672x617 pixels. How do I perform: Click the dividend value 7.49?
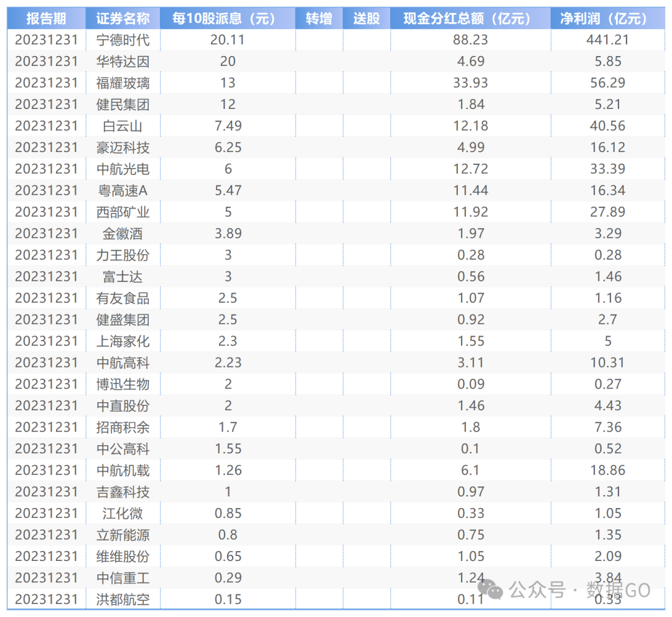[x=228, y=126]
